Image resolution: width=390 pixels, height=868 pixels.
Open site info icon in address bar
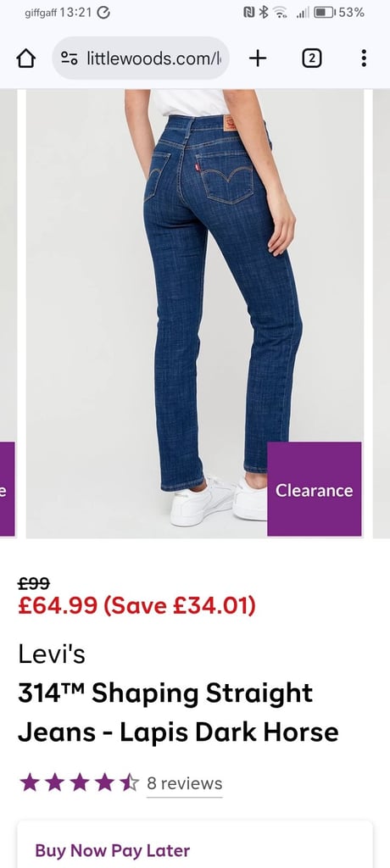pyautogui.click(x=70, y=58)
